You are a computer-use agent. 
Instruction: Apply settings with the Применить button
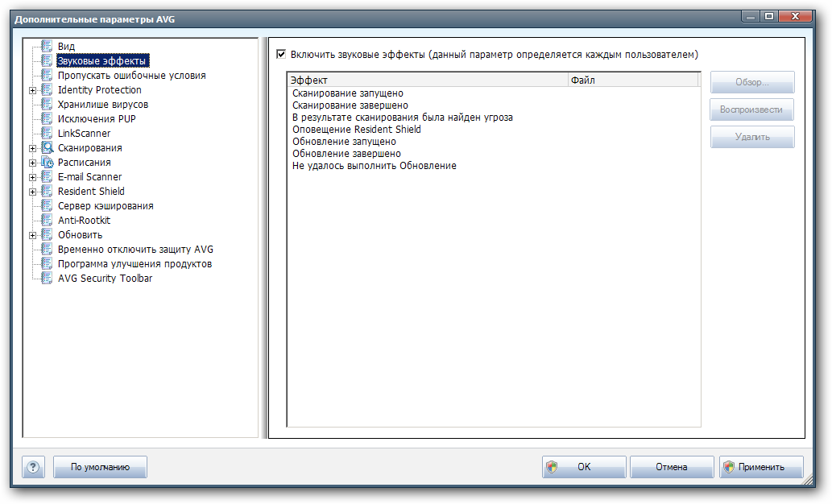click(x=761, y=467)
